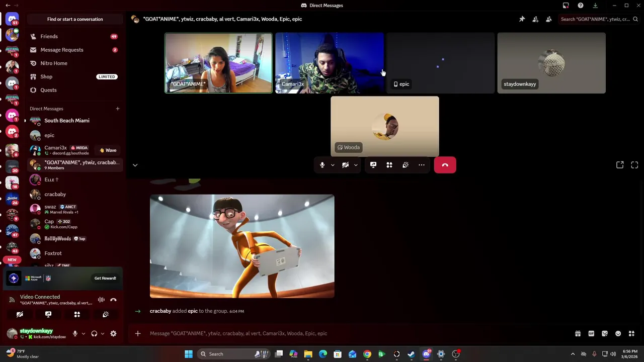
Task: Open the Shop page
Action: [x=75, y=76]
